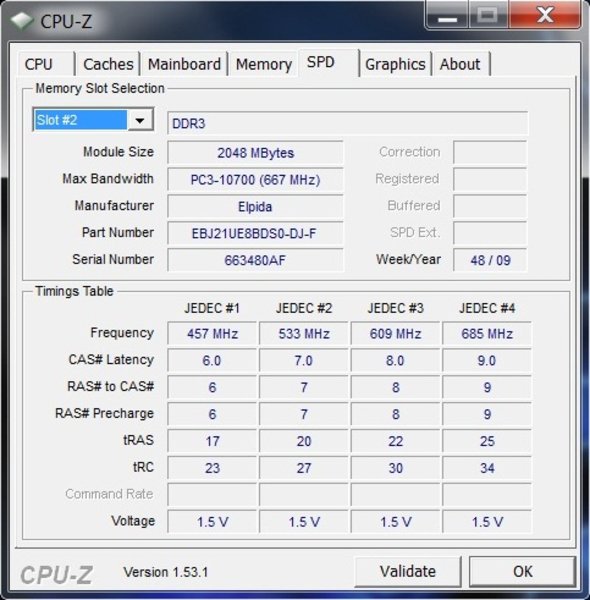The image size is (590, 600).
Task: Click the 48 / 09 week/year value
Action: coord(490,260)
